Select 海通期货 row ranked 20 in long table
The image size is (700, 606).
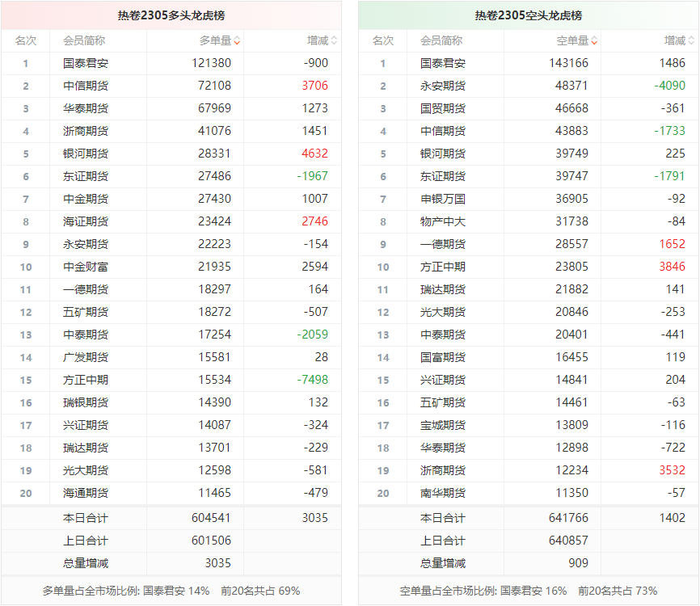click(x=85, y=493)
